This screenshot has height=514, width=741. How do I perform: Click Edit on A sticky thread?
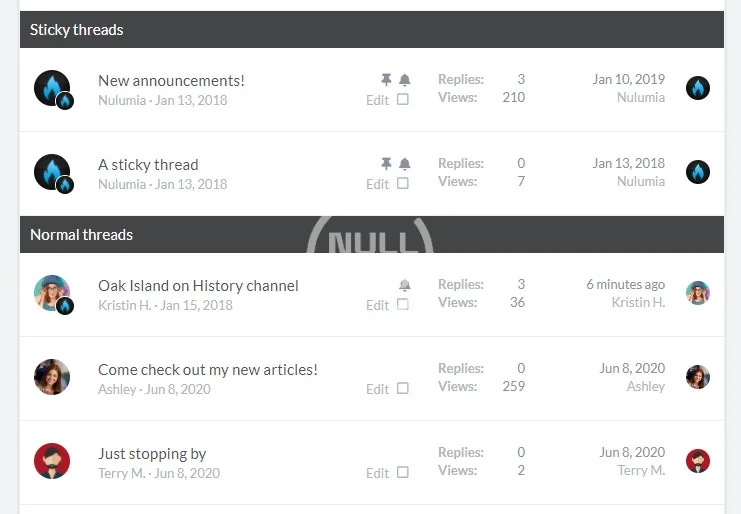pyautogui.click(x=377, y=184)
